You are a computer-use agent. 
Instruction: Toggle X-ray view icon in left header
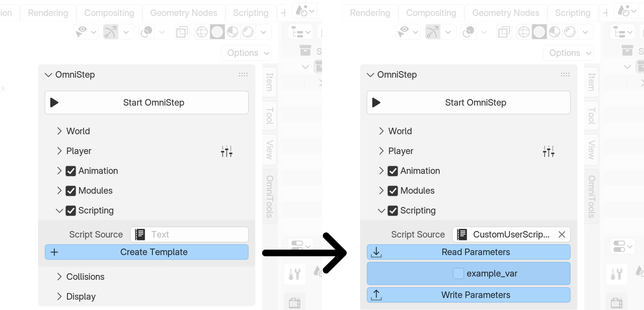coord(182,32)
